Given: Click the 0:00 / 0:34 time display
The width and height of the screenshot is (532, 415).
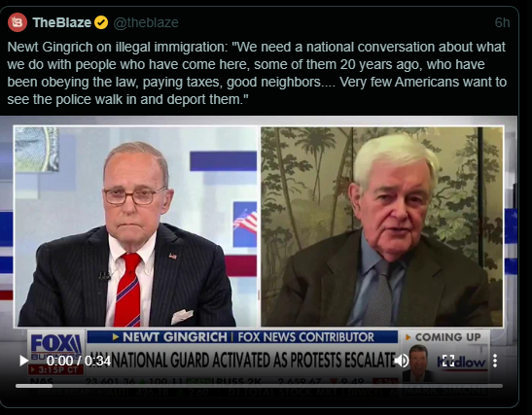Looking at the screenshot, I should click(79, 361).
